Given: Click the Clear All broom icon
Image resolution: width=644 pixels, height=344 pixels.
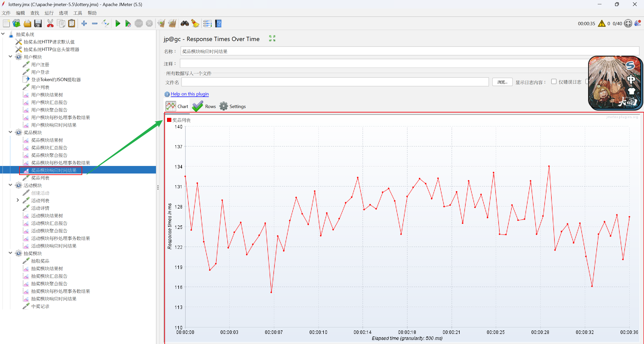Looking at the screenshot, I should 172,24.
